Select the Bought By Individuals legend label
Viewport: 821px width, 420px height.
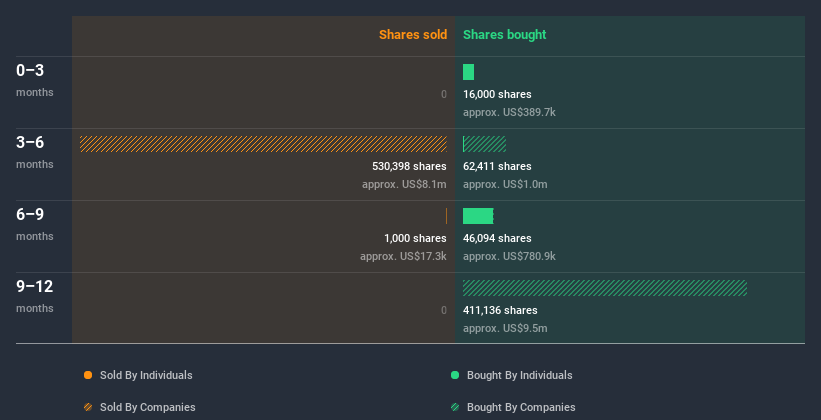tap(519, 375)
